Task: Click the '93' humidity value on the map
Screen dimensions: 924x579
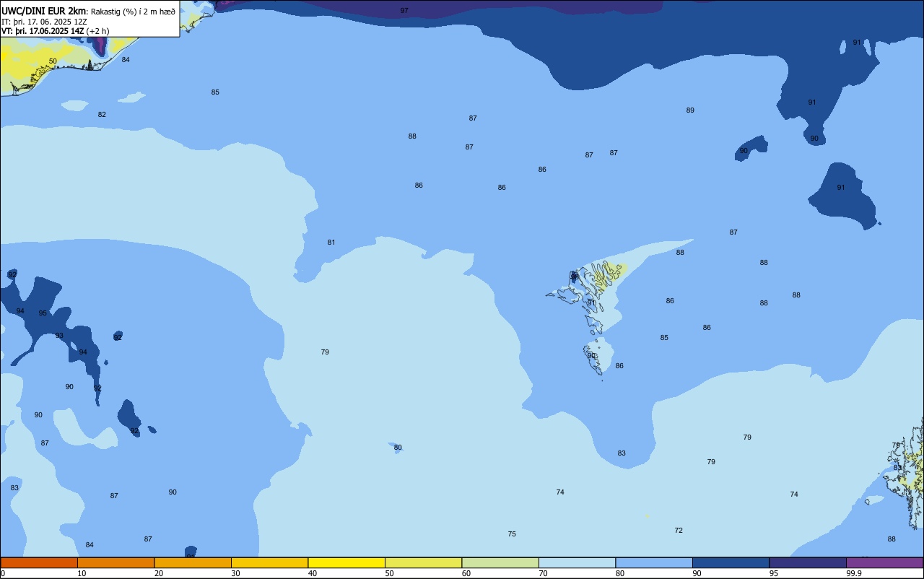Action: tap(59, 336)
